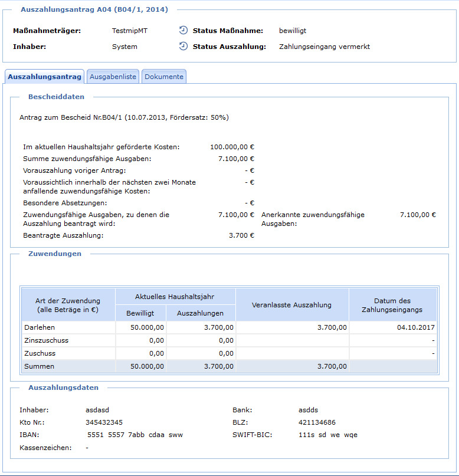Click 'Datum des Zahlungseingangs' column header
The image size is (459, 476).
point(392,305)
